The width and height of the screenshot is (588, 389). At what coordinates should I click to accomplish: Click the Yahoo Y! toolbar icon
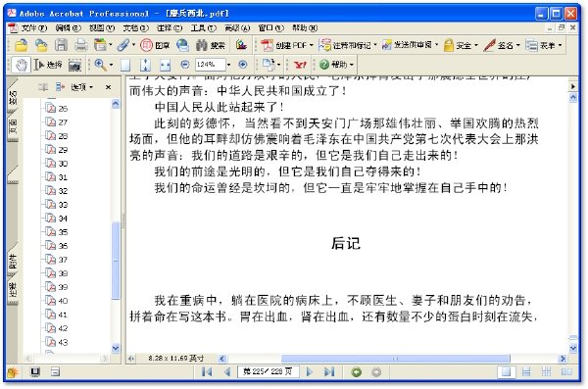coord(300,65)
